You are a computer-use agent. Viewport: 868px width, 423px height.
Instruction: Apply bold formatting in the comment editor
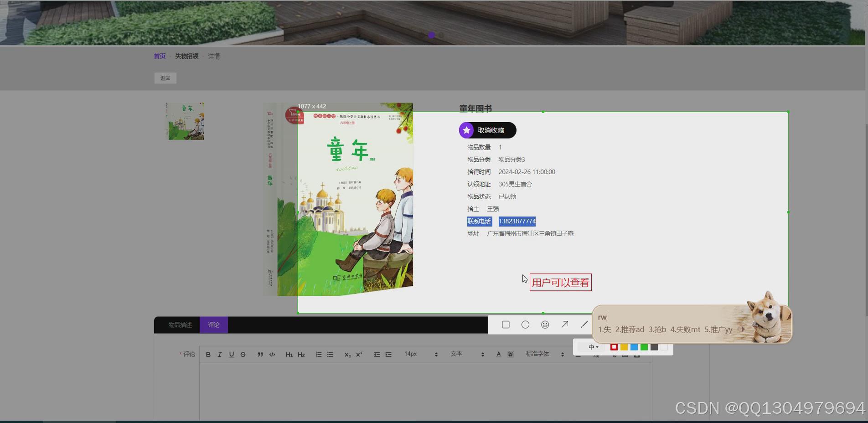(208, 354)
